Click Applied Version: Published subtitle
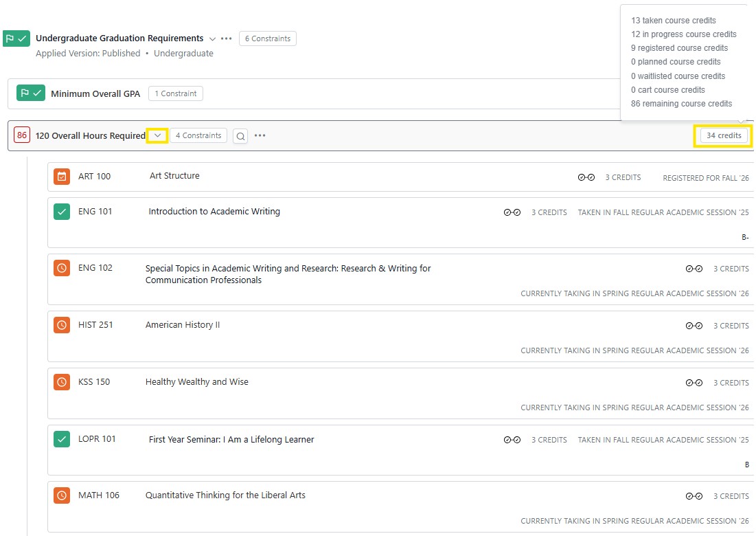756x536 pixels. 88,53
